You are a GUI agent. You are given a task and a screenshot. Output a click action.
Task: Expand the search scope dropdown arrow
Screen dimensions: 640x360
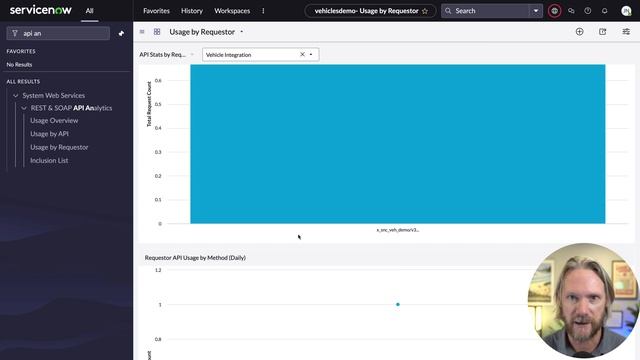pos(536,11)
